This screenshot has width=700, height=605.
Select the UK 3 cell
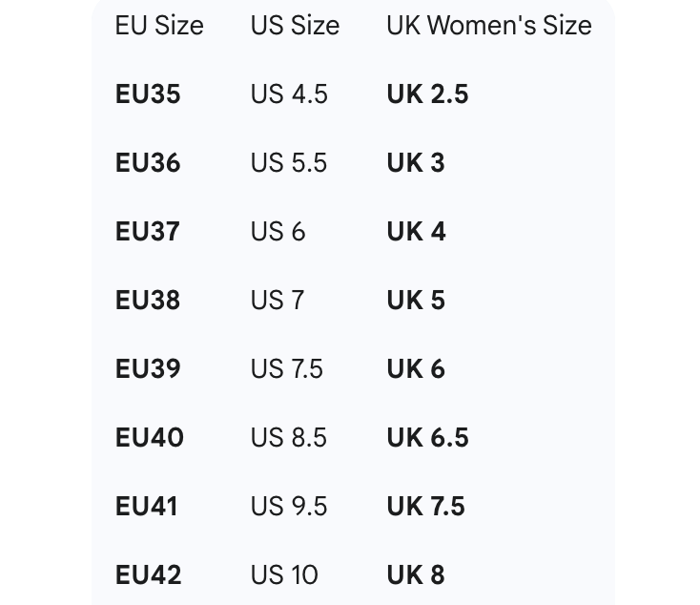coord(416,163)
